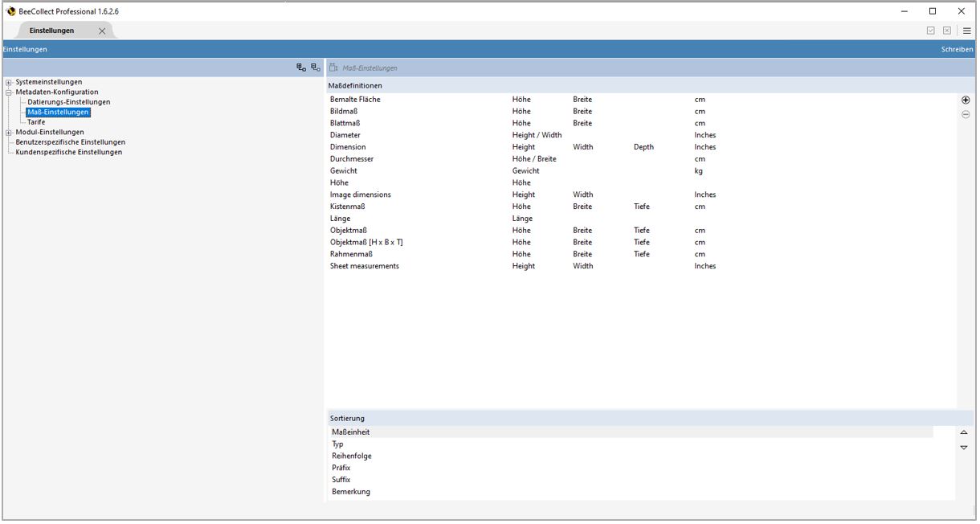Open the hamburger menu at top right
This screenshot has width=980, height=524.
pos(967,31)
